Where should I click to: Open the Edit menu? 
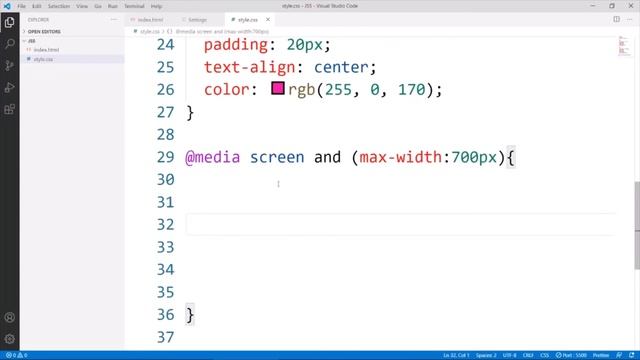pos(36,6)
